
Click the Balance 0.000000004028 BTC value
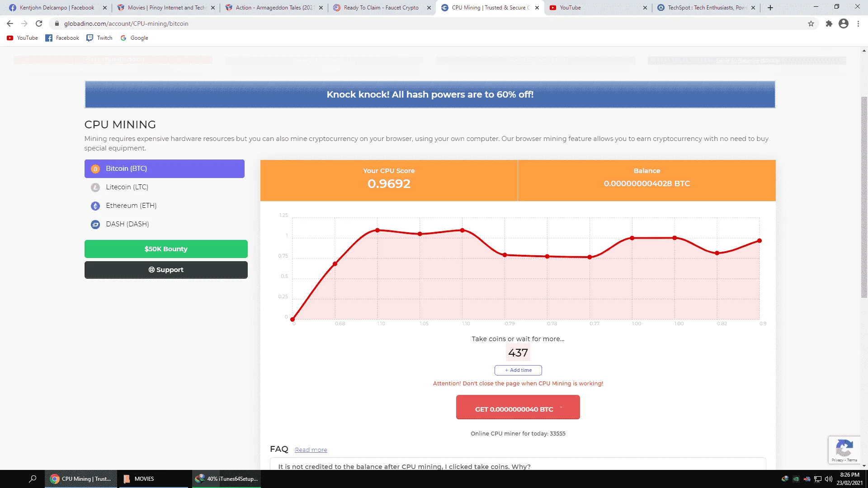[x=647, y=183]
